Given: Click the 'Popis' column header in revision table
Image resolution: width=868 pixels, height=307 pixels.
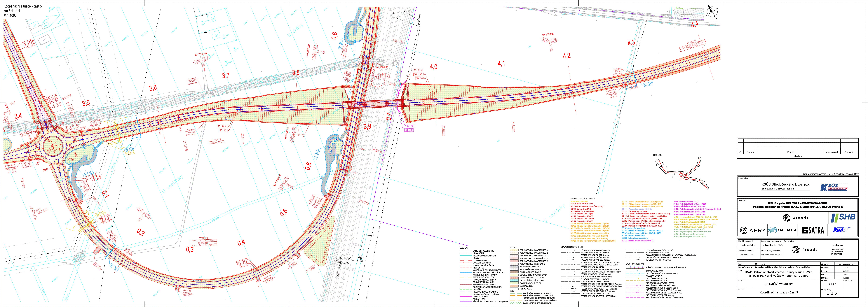Looking at the screenshot, I should pyautogui.click(x=790, y=152).
